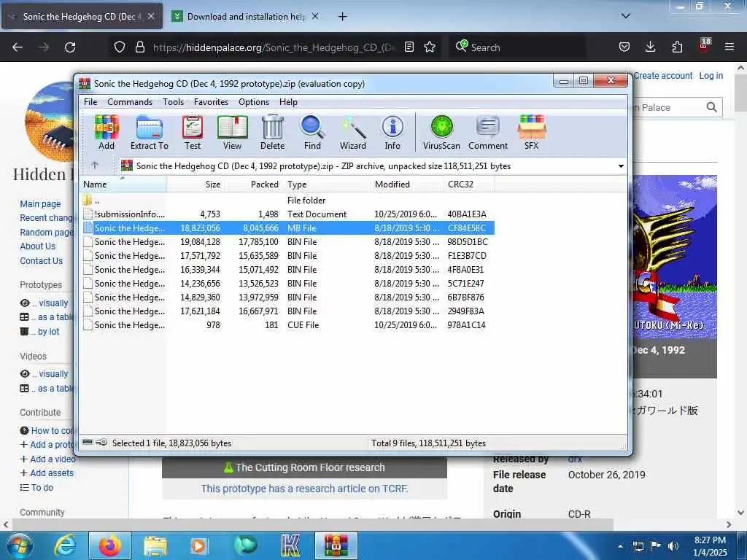Show hidden system tray icons

click(620, 546)
